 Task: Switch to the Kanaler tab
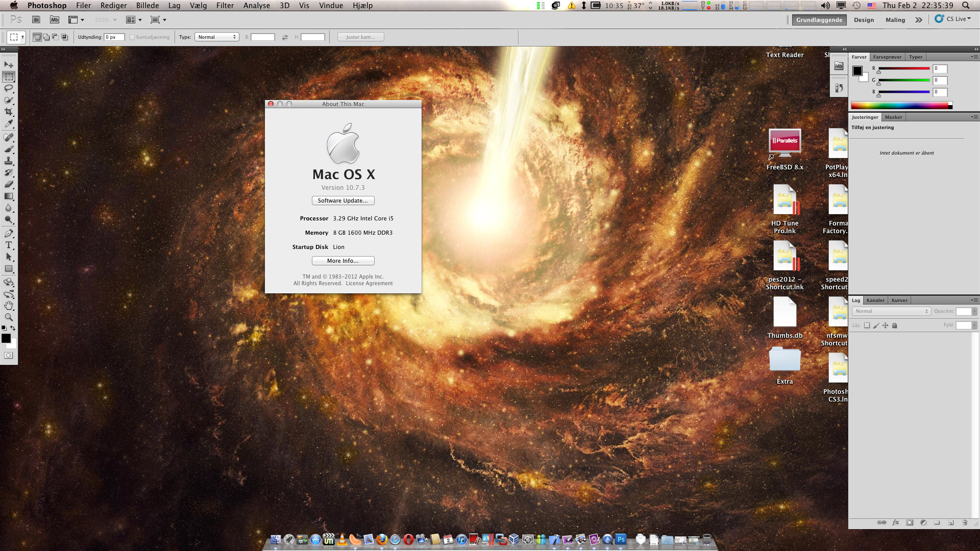tap(875, 300)
